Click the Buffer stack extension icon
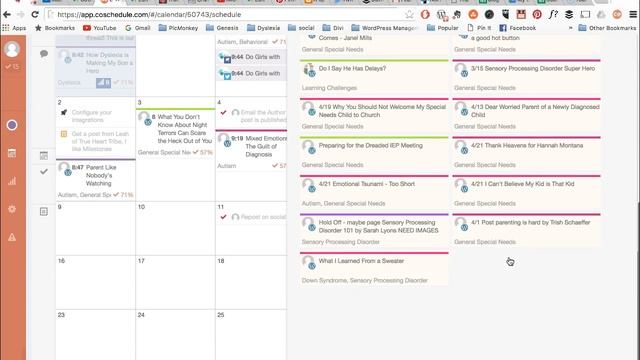 [569, 15]
